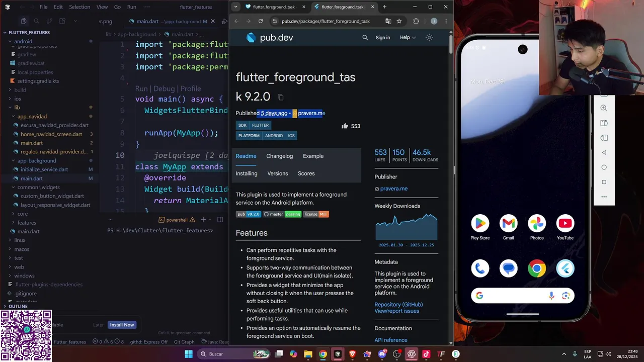The height and width of the screenshot is (362, 644).
Task: Click the thumbs-up like icon showing 553
Action: (345, 126)
